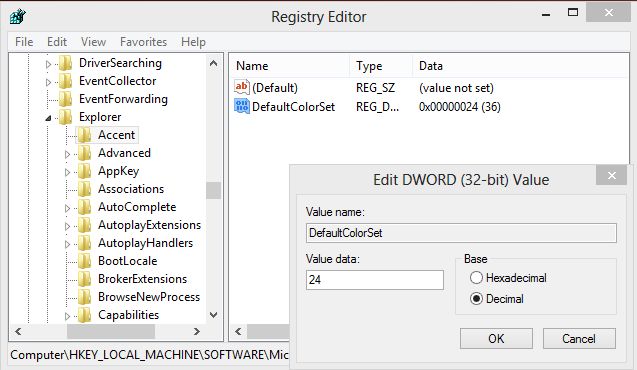Open the Favorites menu
The width and height of the screenshot is (637, 370).
[143, 42]
